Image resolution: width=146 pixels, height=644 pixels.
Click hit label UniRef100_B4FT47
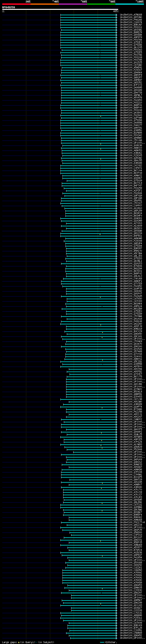tap(131, 186)
